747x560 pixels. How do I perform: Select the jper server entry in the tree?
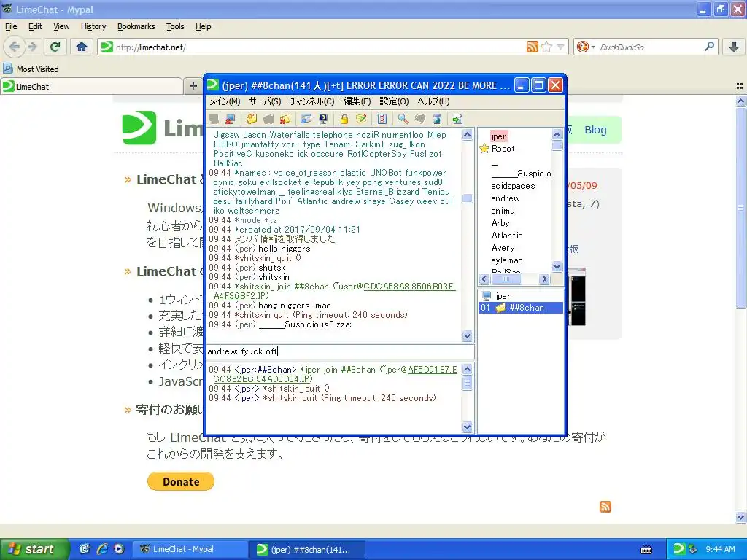(x=503, y=296)
